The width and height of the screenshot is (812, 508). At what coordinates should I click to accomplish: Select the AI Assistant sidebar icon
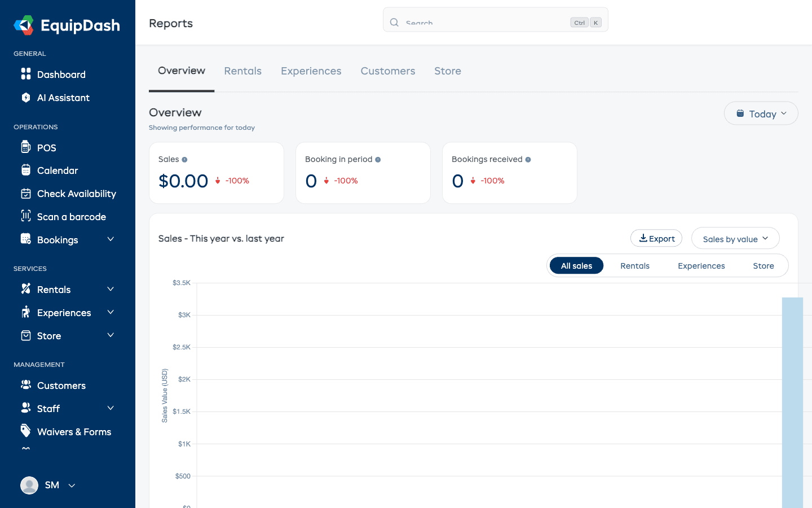pos(26,97)
